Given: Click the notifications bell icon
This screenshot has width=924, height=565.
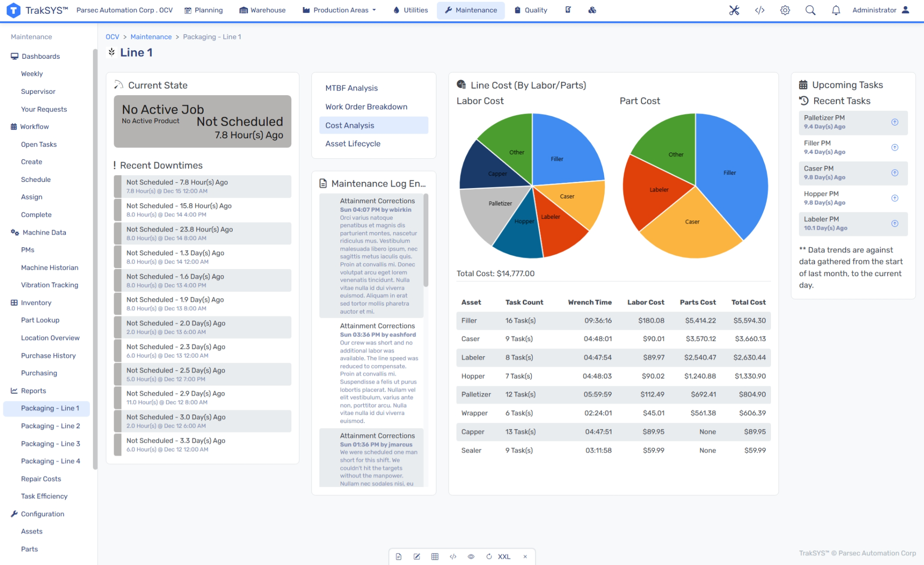Looking at the screenshot, I should [836, 10].
